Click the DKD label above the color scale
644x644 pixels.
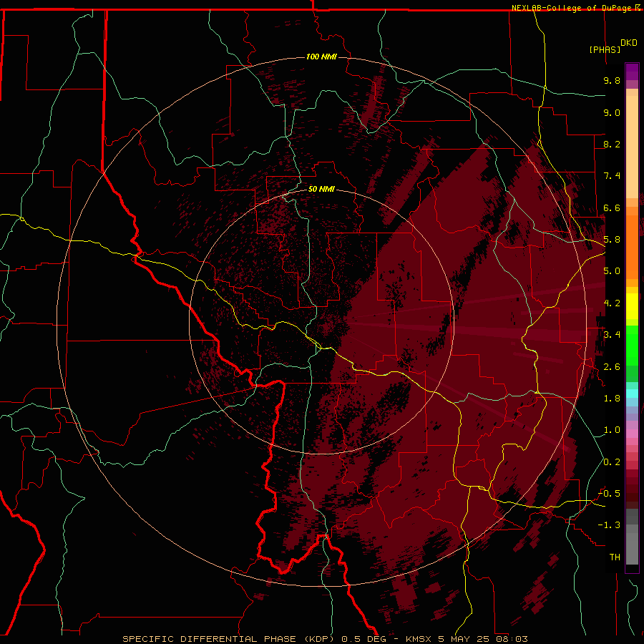629,43
